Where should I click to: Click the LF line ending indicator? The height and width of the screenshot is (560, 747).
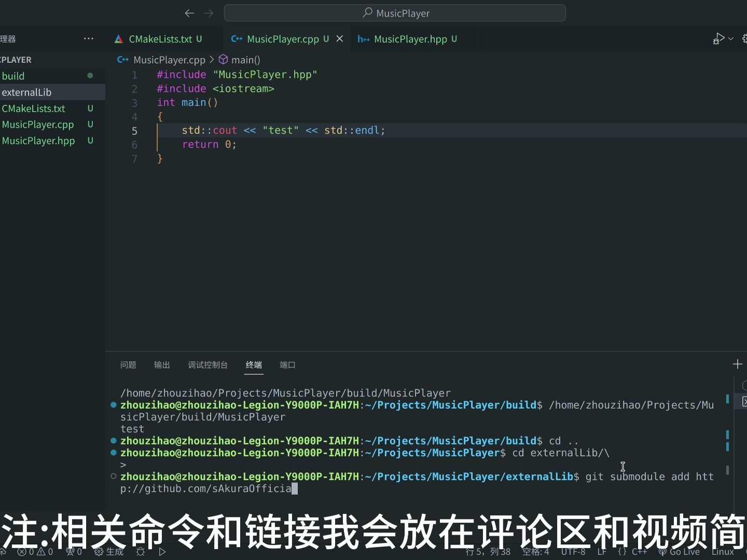coord(602,552)
